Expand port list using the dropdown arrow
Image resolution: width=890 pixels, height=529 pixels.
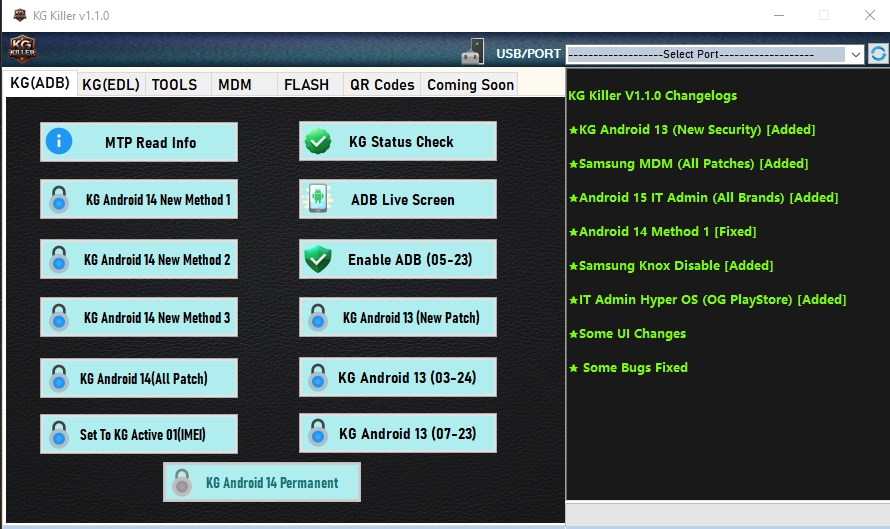[855, 54]
